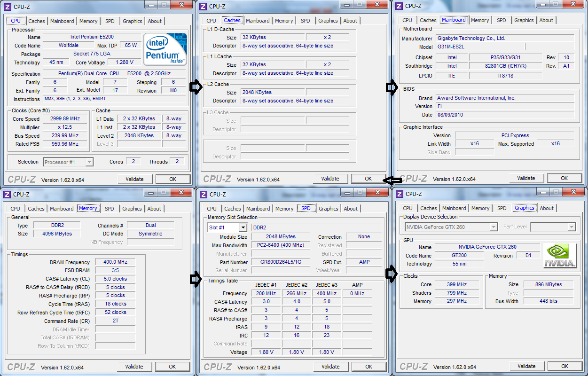Click Validate in the Motherboard BIOS window
588x376 pixels.
[x=526, y=178]
